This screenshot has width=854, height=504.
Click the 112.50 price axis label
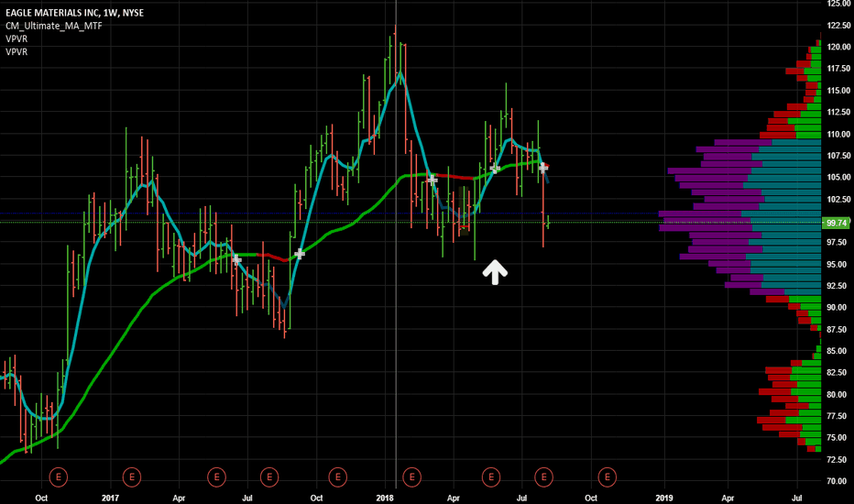[x=838, y=112]
